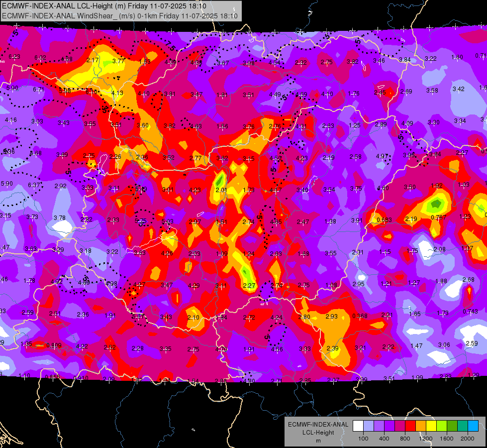Click the grid value 0.910
The height and width of the screenshot is (448, 487).
click(81, 378)
